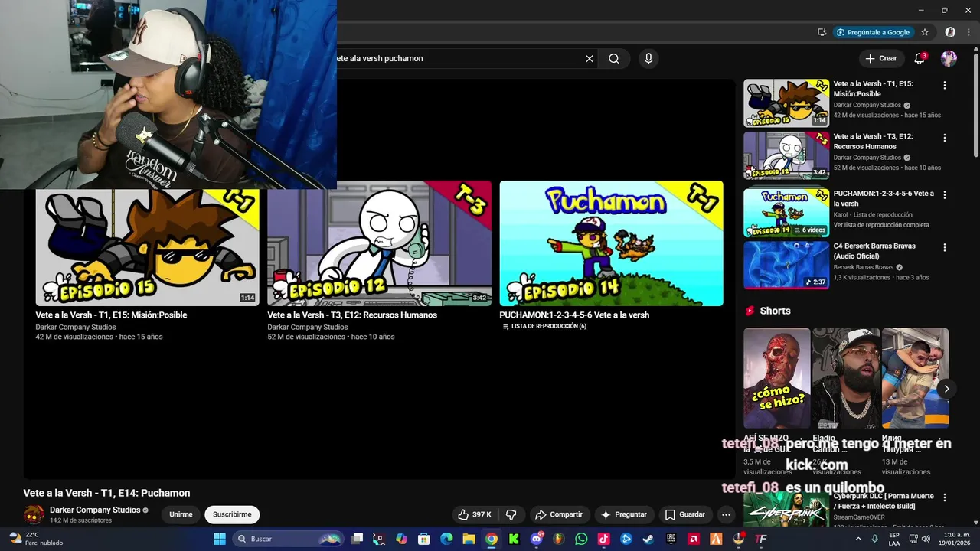The image size is (980, 551).
Task: Show hidden system tray icons
Action: (x=859, y=539)
